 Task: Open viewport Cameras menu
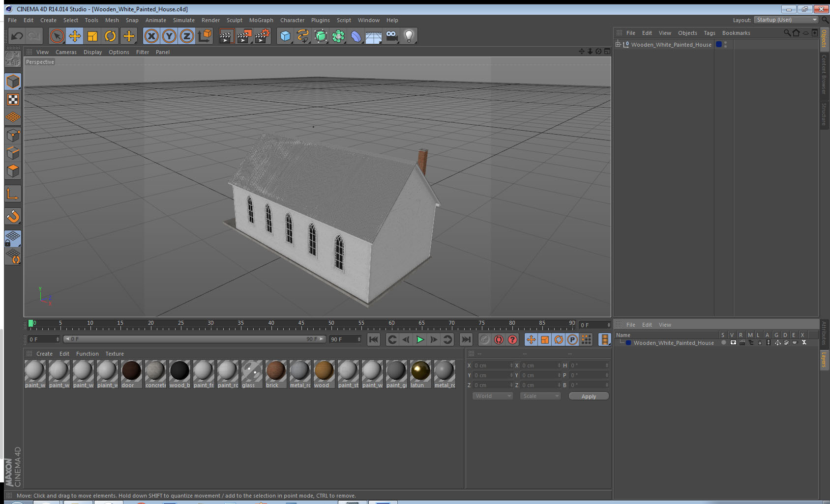click(x=66, y=52)
